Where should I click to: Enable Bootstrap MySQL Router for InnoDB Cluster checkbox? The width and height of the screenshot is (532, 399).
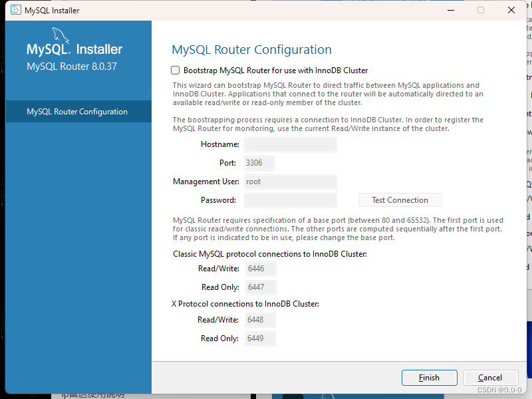pyautogui.click(x=175, y=70)
